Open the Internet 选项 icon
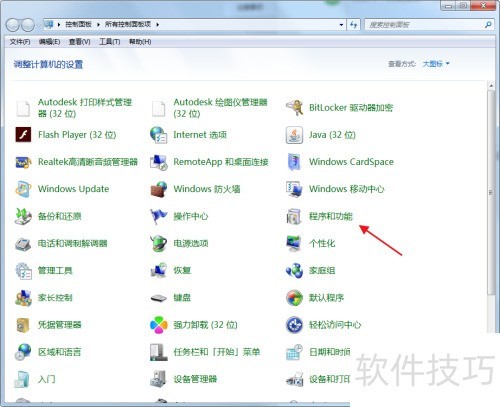Screen dimensions: 500x407 (159, 135)
